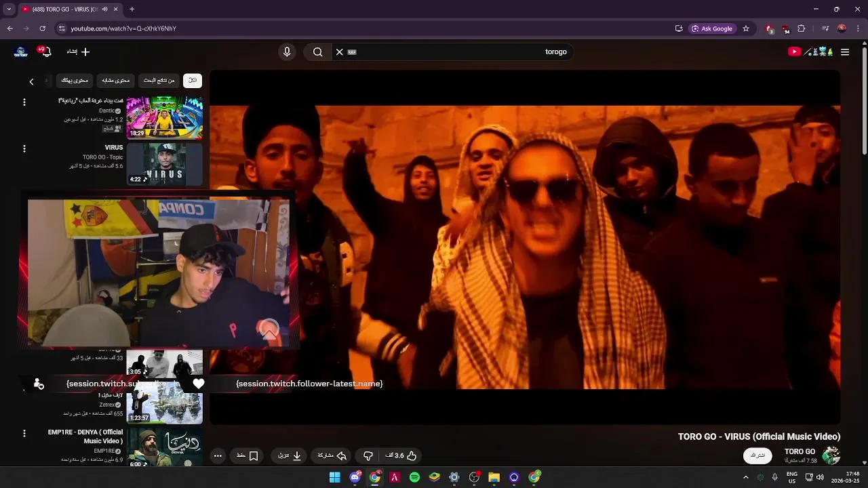Select the highlighted 'الكل' filter chip

coord(193,81)
